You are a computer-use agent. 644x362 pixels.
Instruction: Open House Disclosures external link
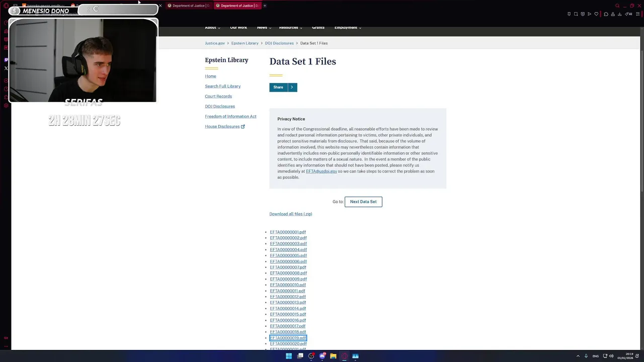[225, 127]
